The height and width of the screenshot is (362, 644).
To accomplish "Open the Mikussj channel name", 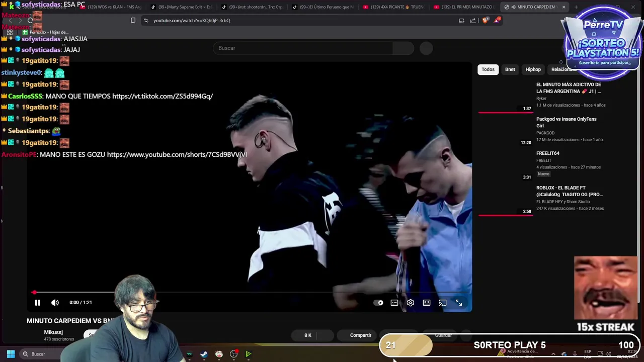I will click(53, 332).
